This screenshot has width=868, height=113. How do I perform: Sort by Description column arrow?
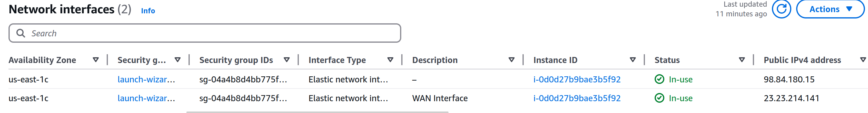(512, 60)
